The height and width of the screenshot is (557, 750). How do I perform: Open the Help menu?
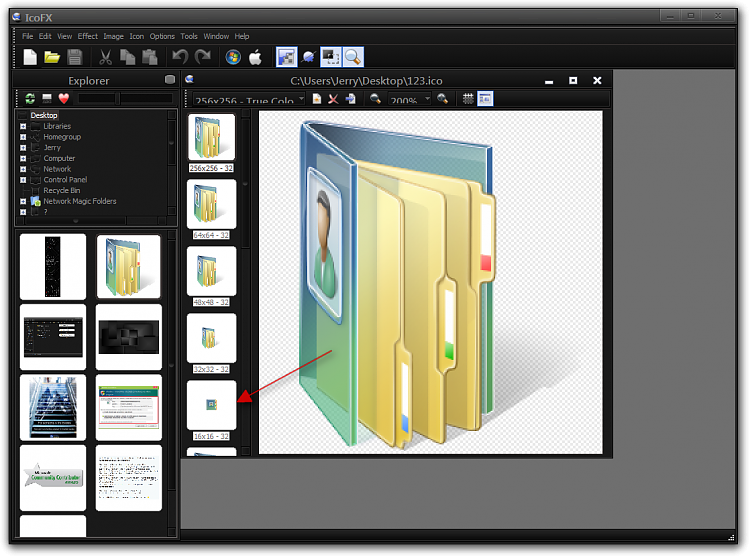242,36
